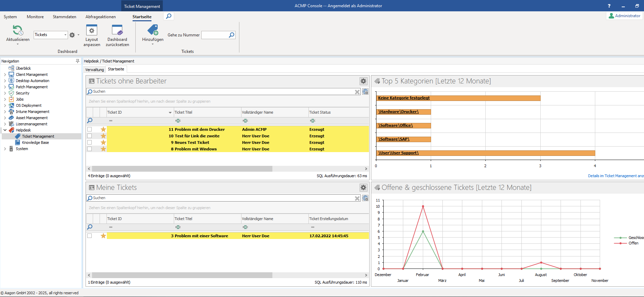Click Hinzufügen ticket icon
The height and width of the screenshot is (297, 644).
pos(153,31)
